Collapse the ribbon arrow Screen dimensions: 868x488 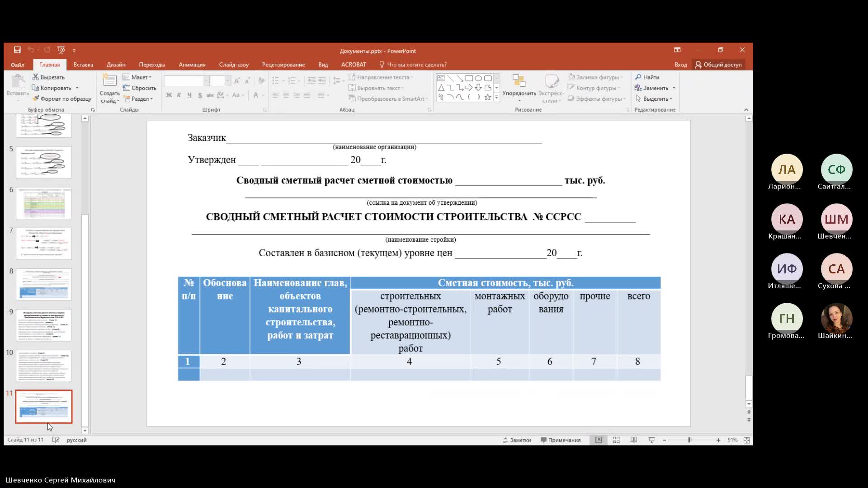(x=746, y=110)
